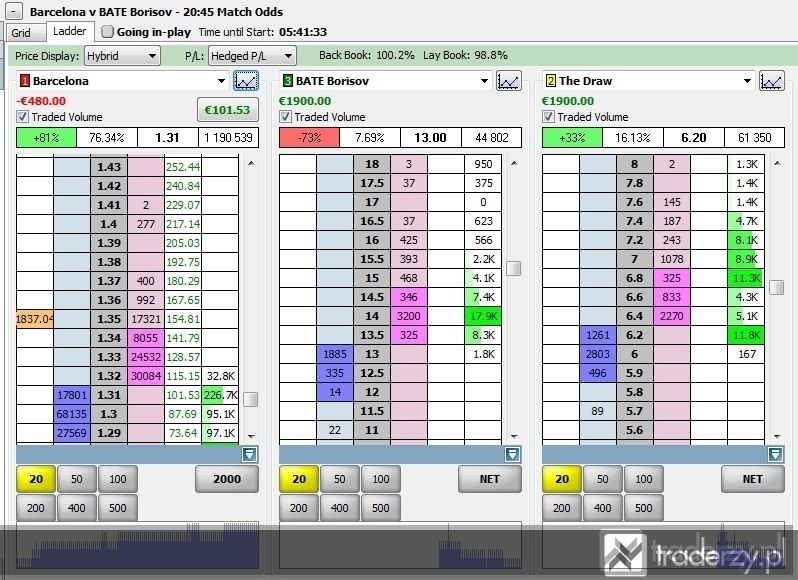Select BATE Borisov stake 50 button
Image resolution: width=798 pixels, height=580 pixels.
[340, 479]
